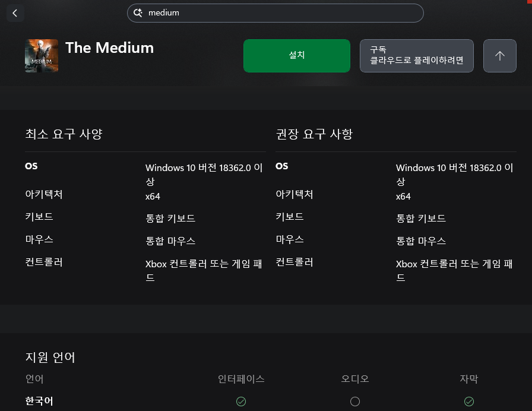Click the search magnifier icon
This screenshot has width=532, height=411.
click(x=138, y=12)
